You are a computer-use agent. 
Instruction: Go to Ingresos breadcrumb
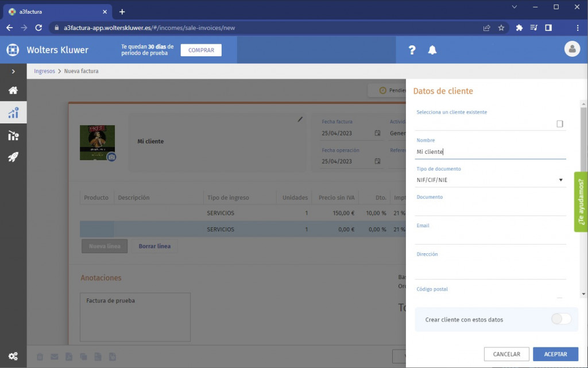click(x=44, y=71)
